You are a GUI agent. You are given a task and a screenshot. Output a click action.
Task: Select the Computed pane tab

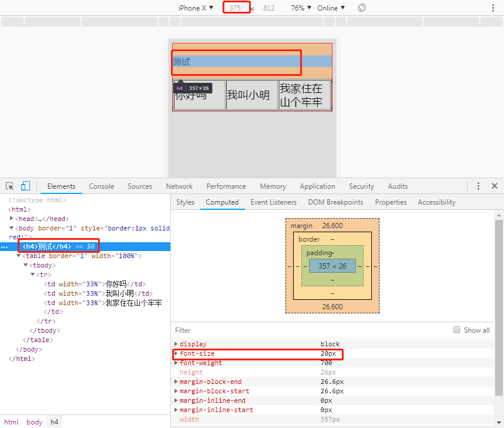pos(222,202)
